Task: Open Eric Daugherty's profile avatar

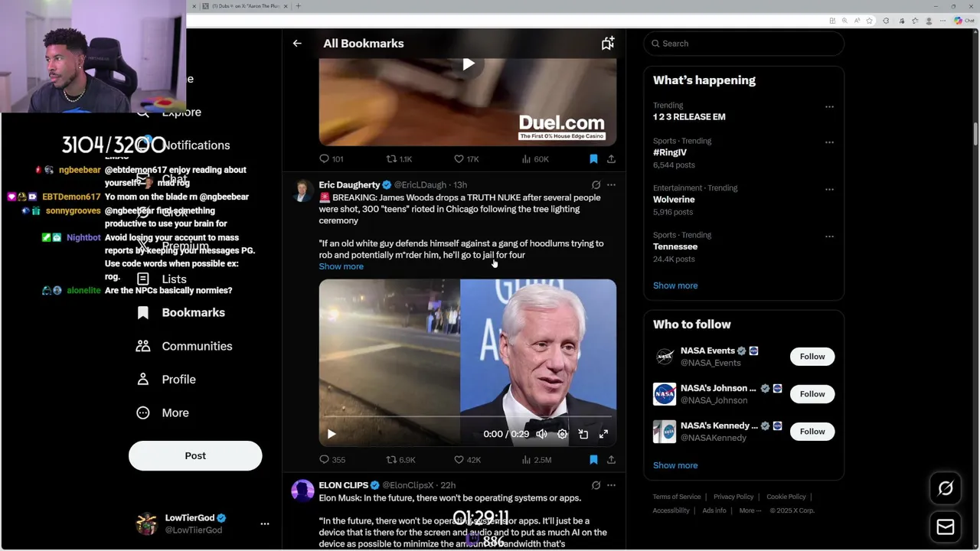Action: (x=302, y=191)
